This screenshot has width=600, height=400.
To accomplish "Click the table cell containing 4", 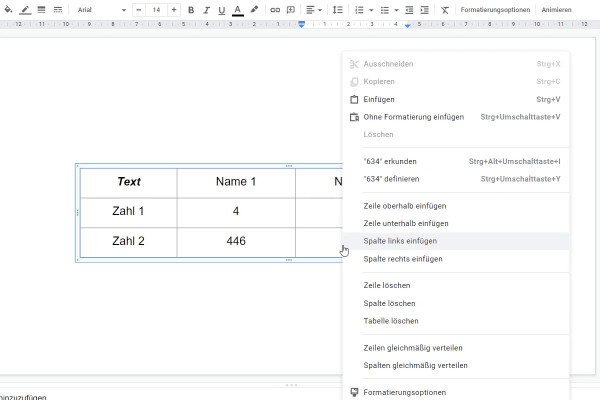I will [x=236, y=213].
